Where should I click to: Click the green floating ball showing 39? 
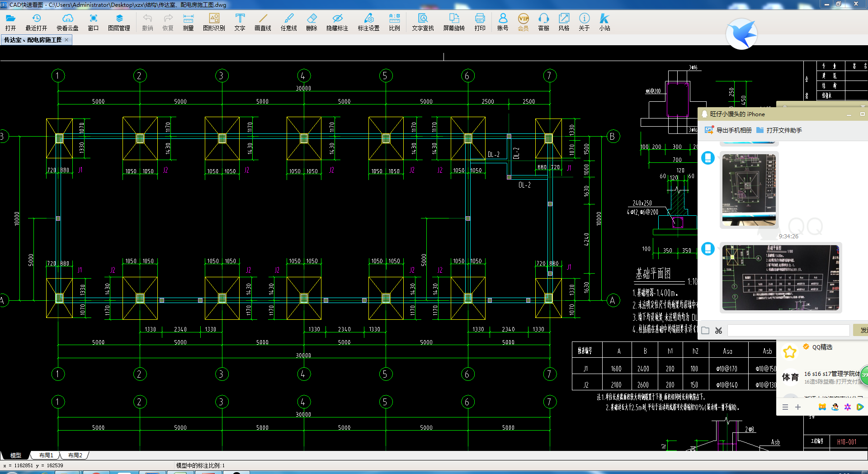(863, 375)
